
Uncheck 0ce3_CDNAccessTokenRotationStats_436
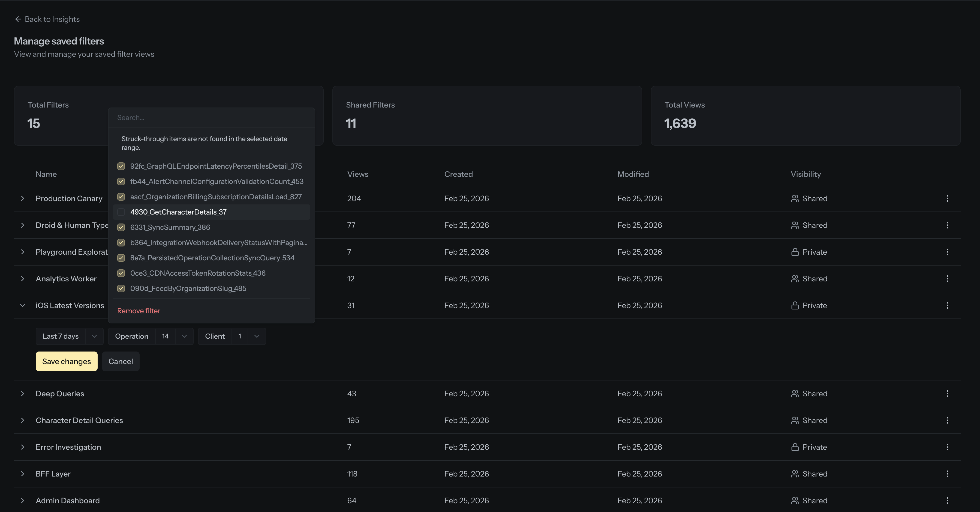(121, 273)
